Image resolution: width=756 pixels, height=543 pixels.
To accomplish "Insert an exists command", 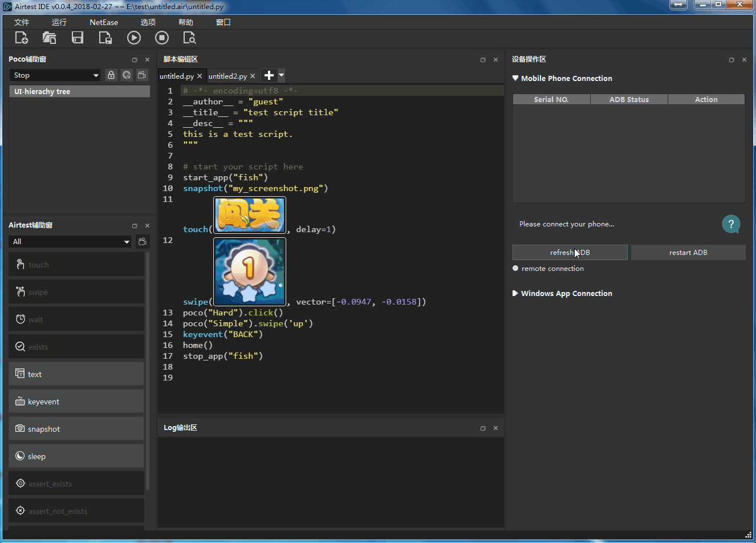I will [x=76, y=347].
